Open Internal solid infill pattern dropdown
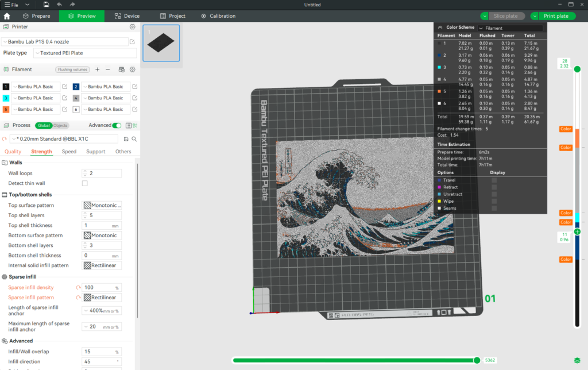588x370 pixels. click(102, 265)
